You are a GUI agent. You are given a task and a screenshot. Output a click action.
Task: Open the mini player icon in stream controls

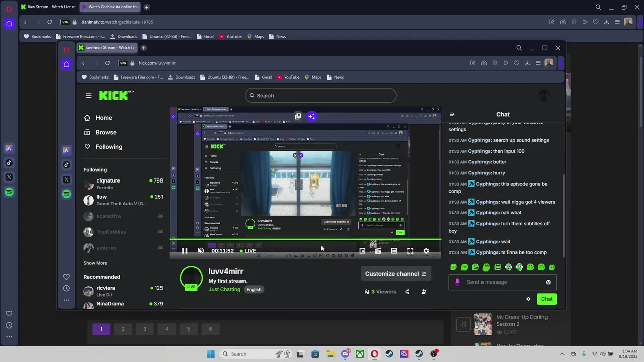pos(362,251)
